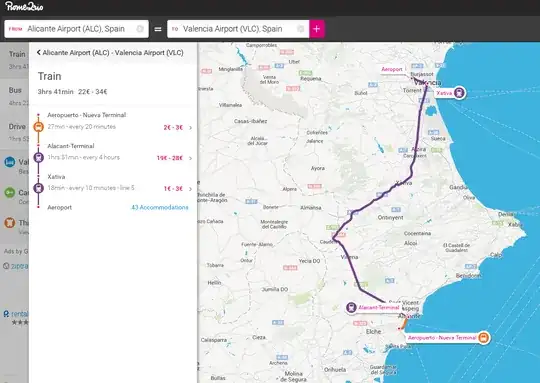Click the blue hotel icon in the sidebar
The height and width of the screenshot is (383, 540).
10,162
